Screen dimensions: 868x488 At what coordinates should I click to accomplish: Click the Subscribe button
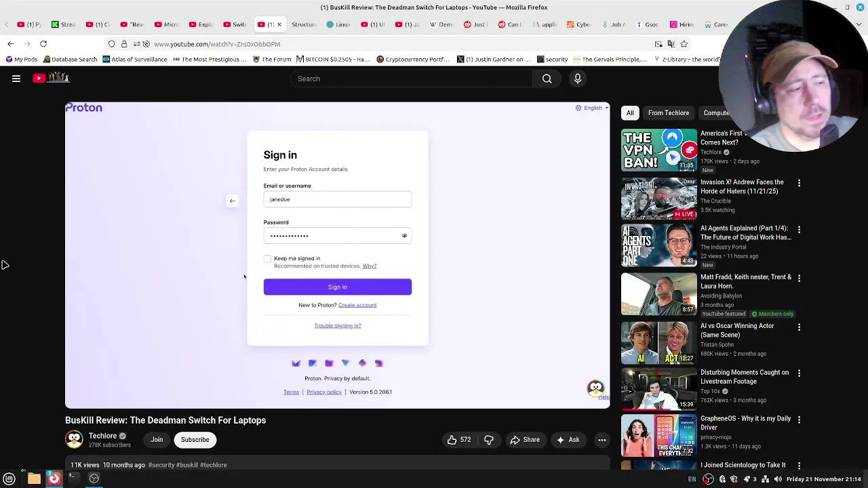click(x=195, y=440)
